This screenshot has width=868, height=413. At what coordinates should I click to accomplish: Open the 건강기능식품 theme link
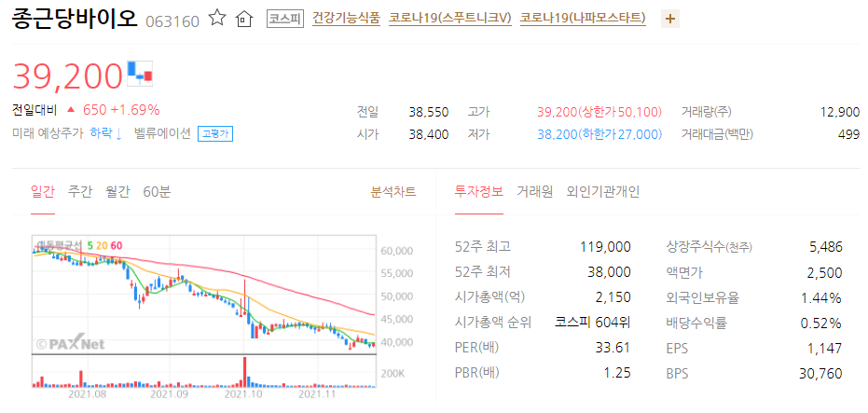346,19
